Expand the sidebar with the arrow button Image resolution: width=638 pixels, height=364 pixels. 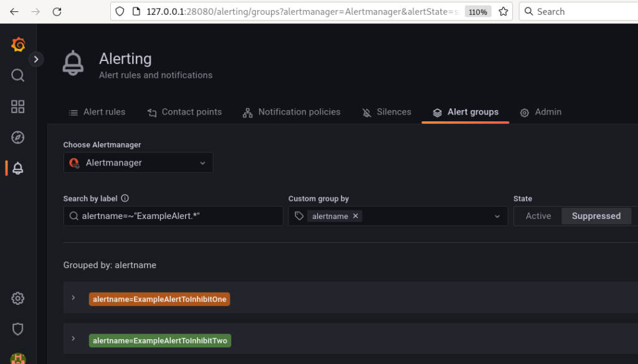36,59
